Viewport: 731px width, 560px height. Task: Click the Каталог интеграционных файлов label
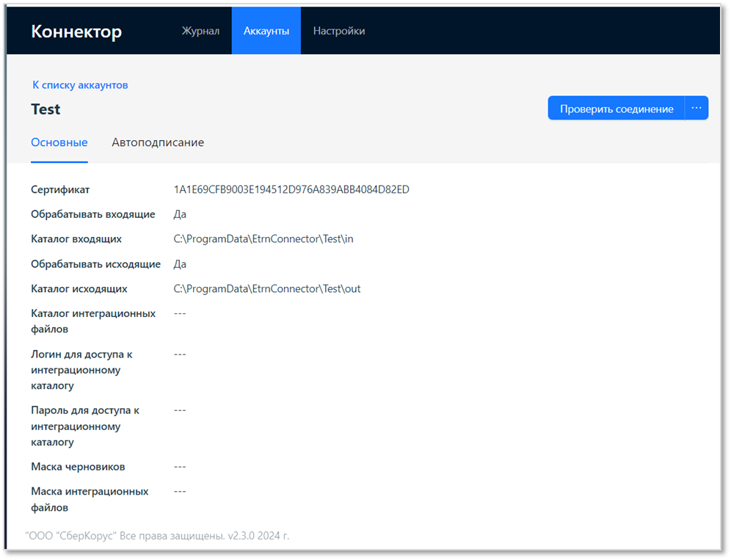[93, 321]
